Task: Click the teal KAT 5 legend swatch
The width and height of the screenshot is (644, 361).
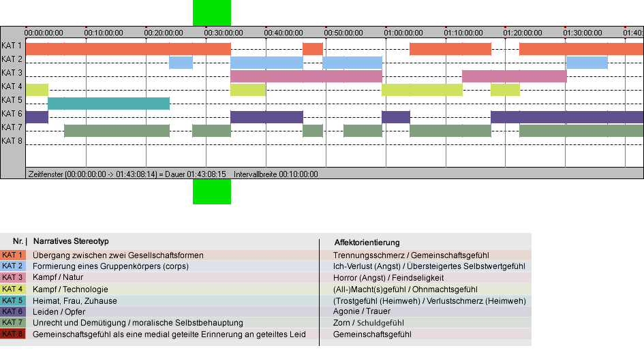Action: [13, 300]
